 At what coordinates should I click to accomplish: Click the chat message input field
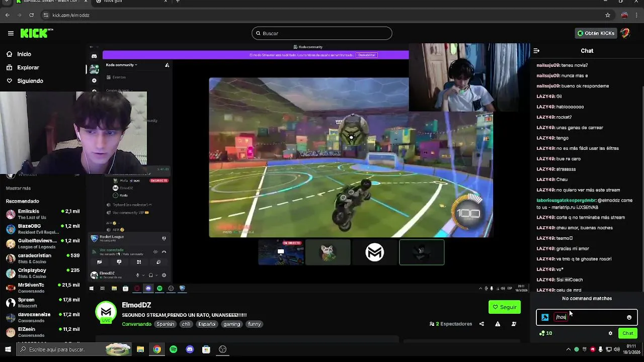click(587, 317)
